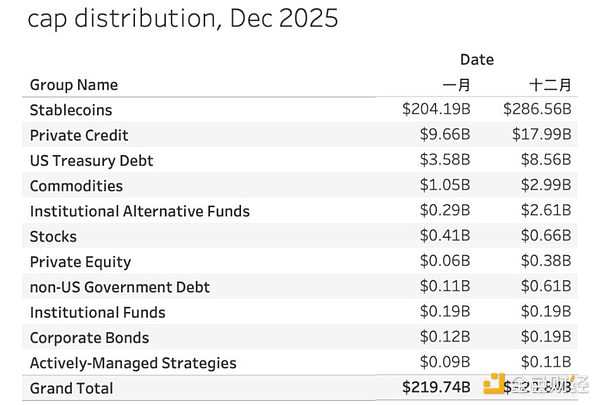Select the 一月 column header

(x=456, y=85)
